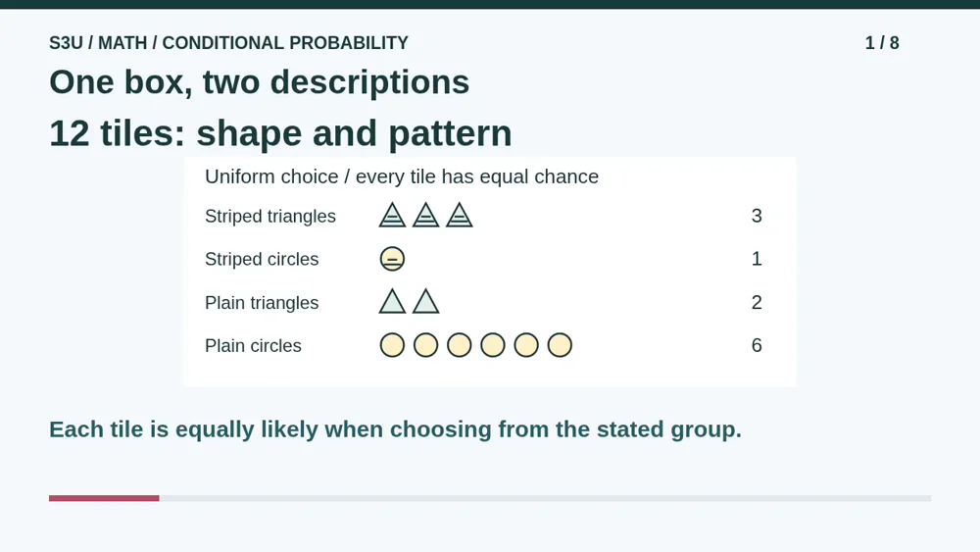Select the single striped circle tile

pos(393,259)
